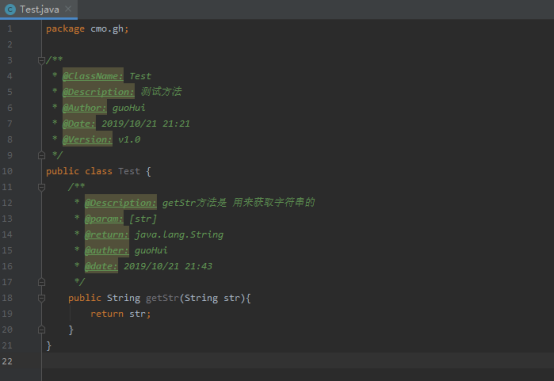
Task: Collapse the method Javadoc at line 11
Action: (x=41, y=187)
